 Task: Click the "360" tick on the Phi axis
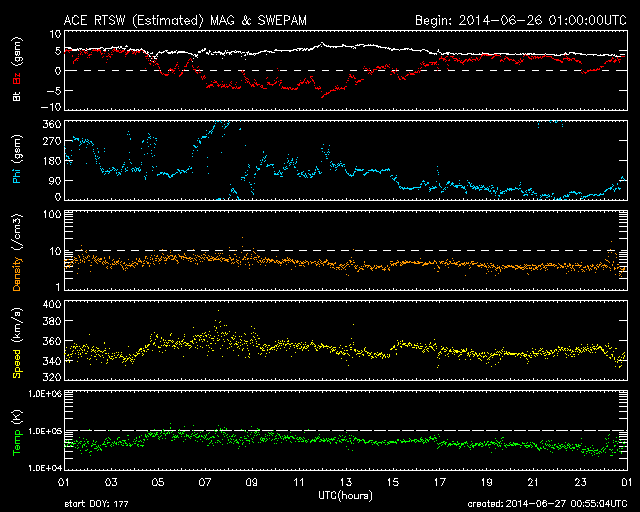click(52, 124)
